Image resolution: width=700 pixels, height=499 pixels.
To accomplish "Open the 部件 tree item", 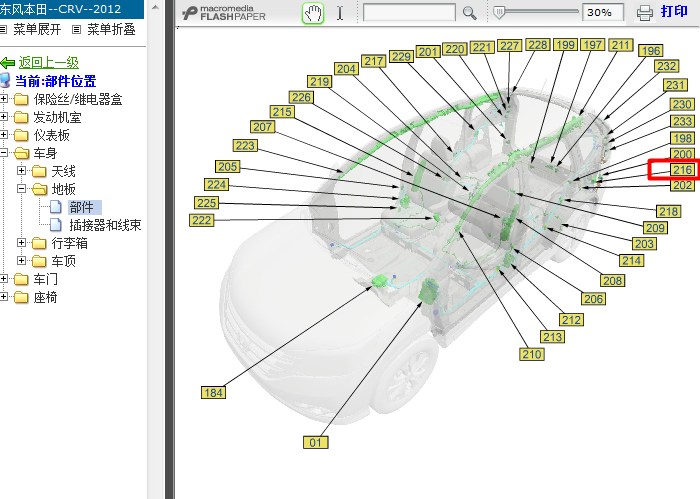I will coord(82,207).
